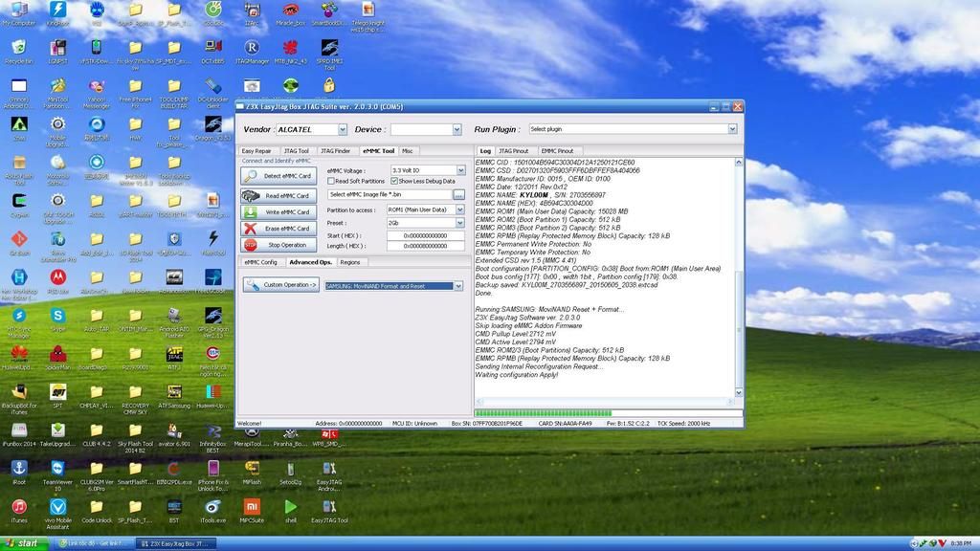The width and height of the screenshot is (980, 551).
Task: Open the Run Plugin selector
Action: click(x=732, y=129)
